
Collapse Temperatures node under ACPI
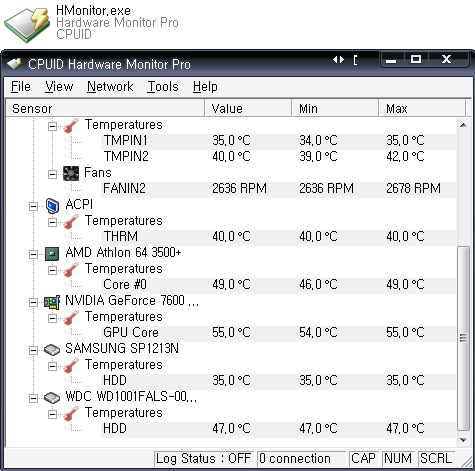point(52,222)
